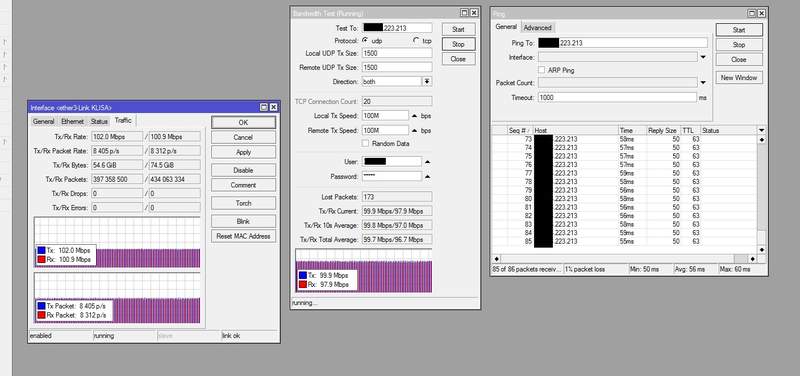Click Cancel in Interface window
This screenshot has height=376, width=800.
click(x=243, y=137)
